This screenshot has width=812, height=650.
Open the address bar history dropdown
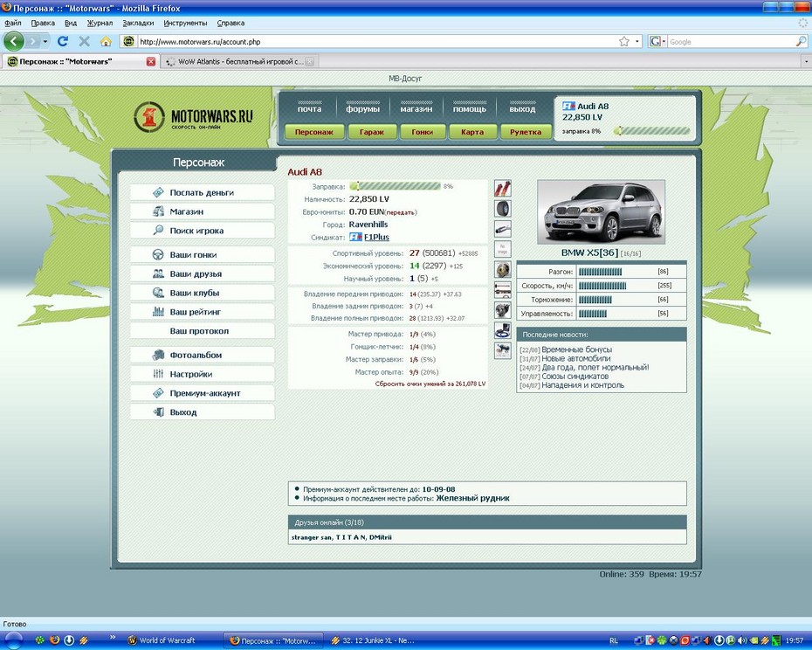pyautogui.click(x=637, y=41)
